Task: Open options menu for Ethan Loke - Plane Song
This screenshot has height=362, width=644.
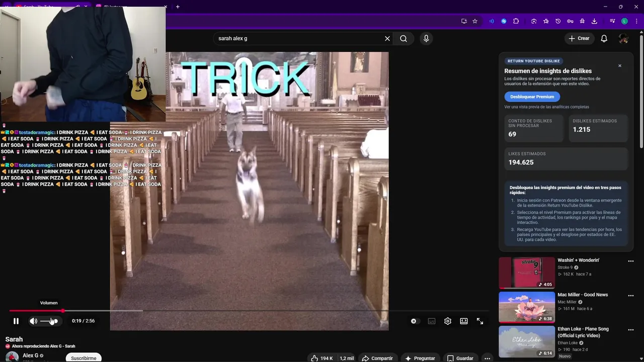Action: 631,330
